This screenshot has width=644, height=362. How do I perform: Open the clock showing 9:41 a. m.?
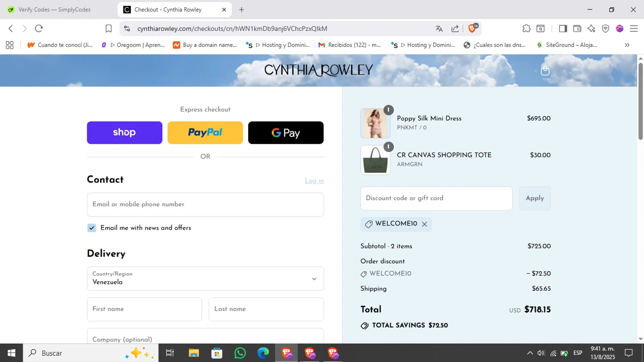pos(602,353)
